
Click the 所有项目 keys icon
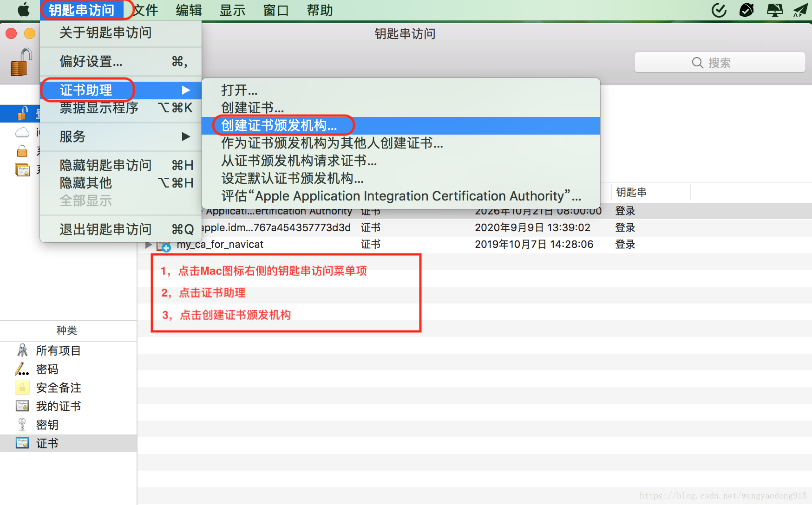click(x=22, y=350)
